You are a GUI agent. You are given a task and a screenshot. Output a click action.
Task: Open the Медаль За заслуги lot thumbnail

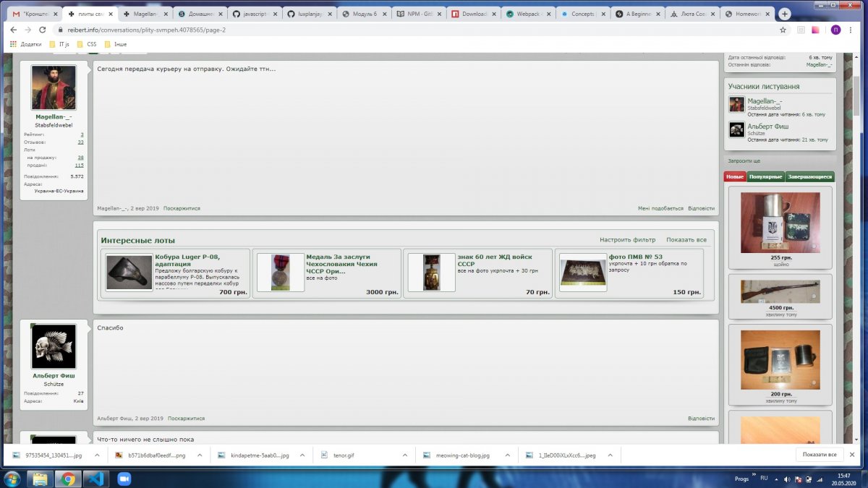click(281, 273)
